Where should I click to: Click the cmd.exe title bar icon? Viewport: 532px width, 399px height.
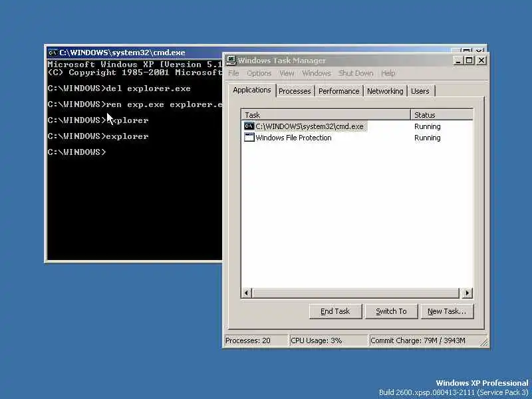(53, 53)
